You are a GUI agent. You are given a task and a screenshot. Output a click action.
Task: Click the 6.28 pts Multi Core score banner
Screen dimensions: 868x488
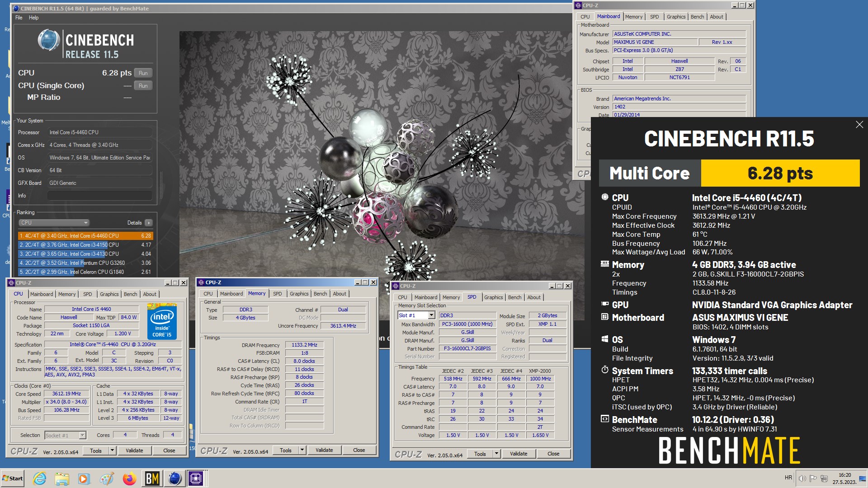coord(780,173)
